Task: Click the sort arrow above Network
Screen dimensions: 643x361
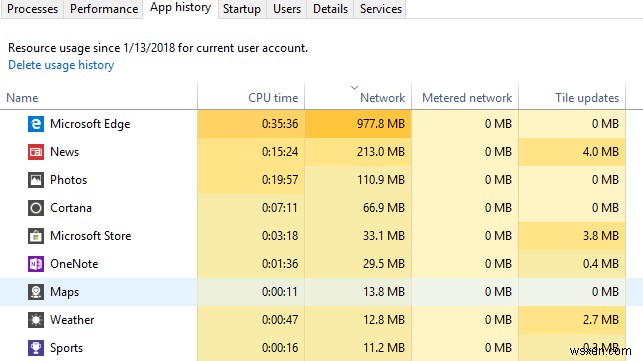Action: point(354,87)
